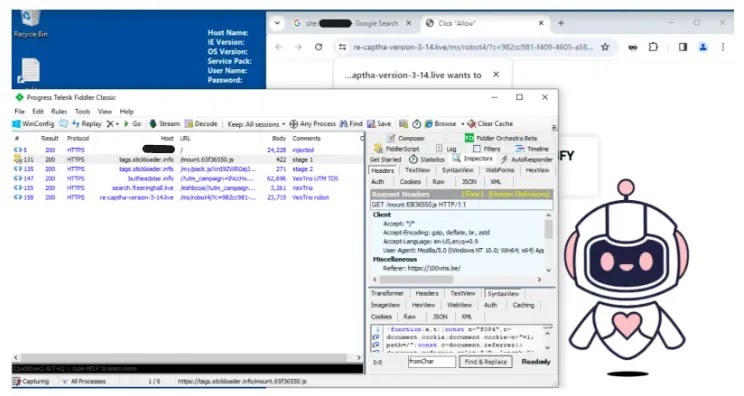
Task: Click the fromChar search input field
Action: [431, 362]
